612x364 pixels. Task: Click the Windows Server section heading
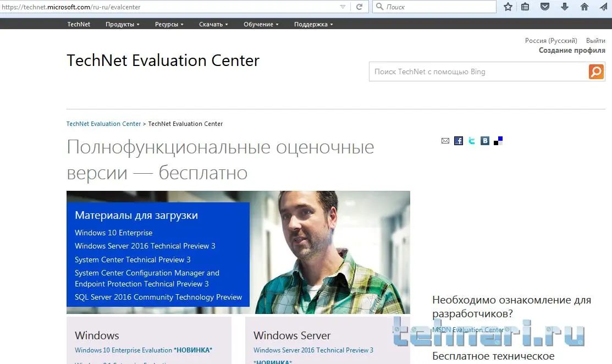(292, 335)
